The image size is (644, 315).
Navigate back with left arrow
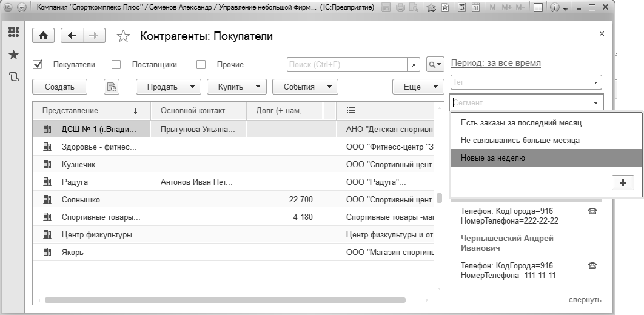(72, 36)
